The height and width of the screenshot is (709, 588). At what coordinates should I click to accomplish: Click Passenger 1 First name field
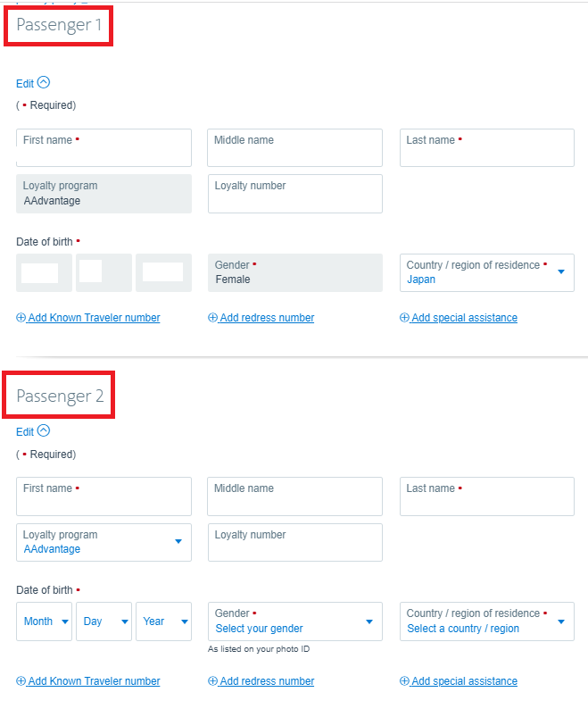104,148
